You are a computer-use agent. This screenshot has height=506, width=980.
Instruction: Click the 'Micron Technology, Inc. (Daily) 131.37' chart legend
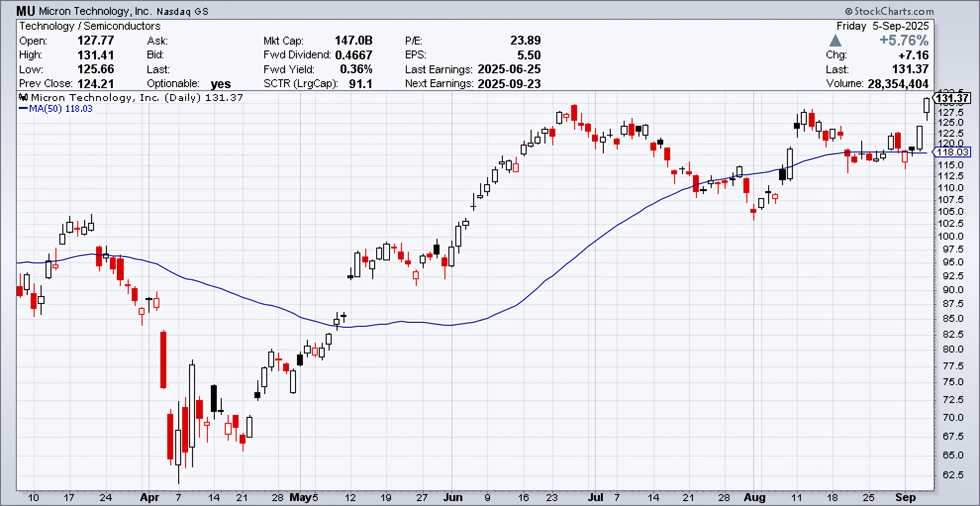point(137,98)
